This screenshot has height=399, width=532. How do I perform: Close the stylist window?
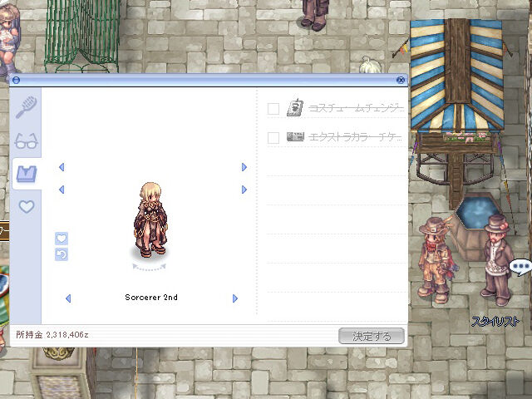(x=401, y=81)
